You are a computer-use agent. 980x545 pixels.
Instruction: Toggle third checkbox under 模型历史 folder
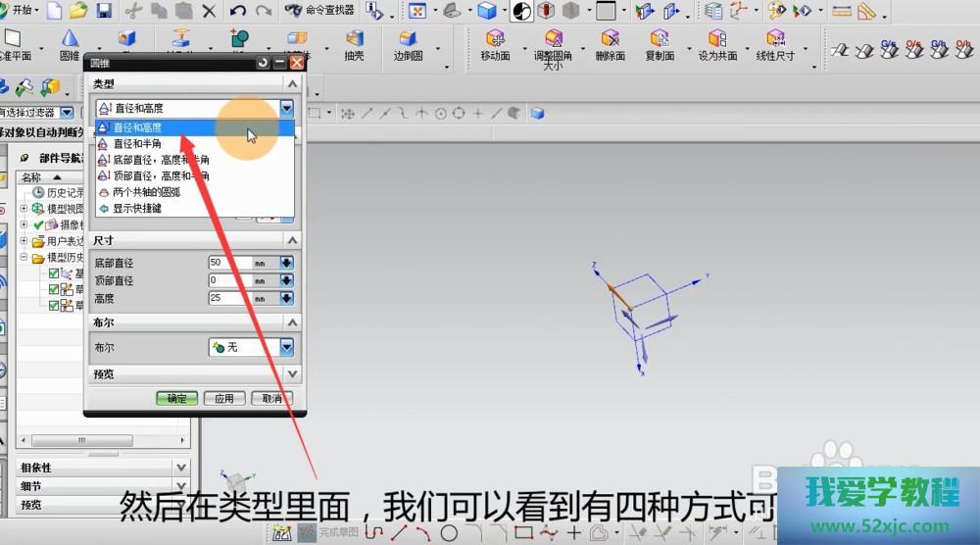[x=55, y=305]
